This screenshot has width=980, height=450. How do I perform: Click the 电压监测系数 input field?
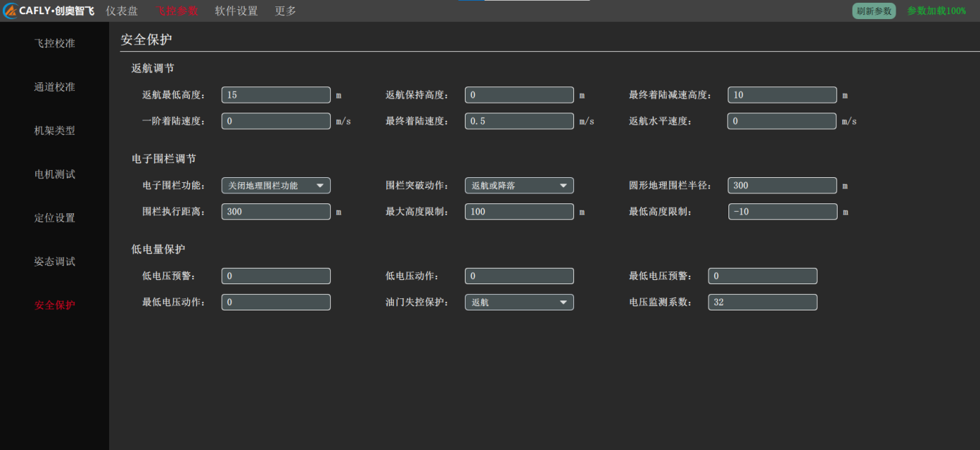coord(762,303)
